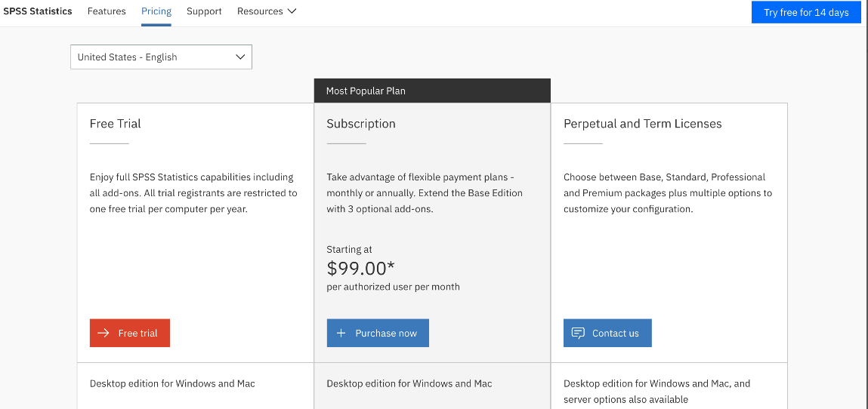Click the red Free trial button
Image resolution: width=868 pixels, height=409 pixels.
coord(129,333)
